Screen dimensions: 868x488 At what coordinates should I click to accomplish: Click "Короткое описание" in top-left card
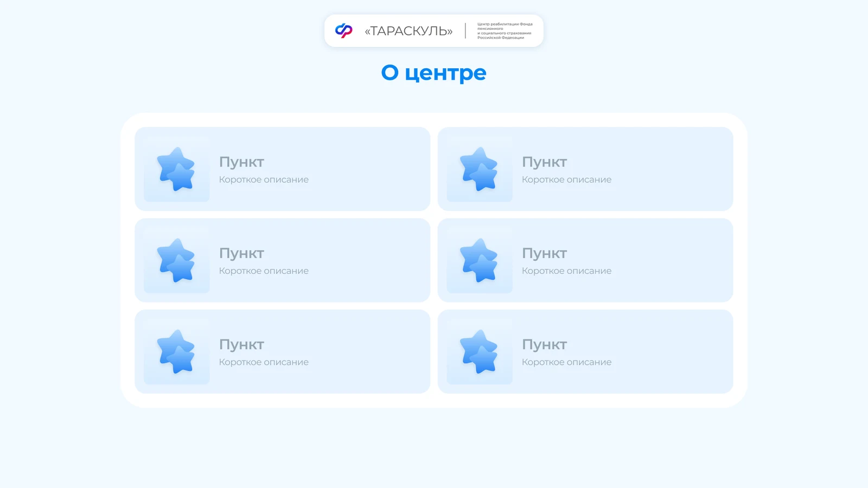[264, 179]
